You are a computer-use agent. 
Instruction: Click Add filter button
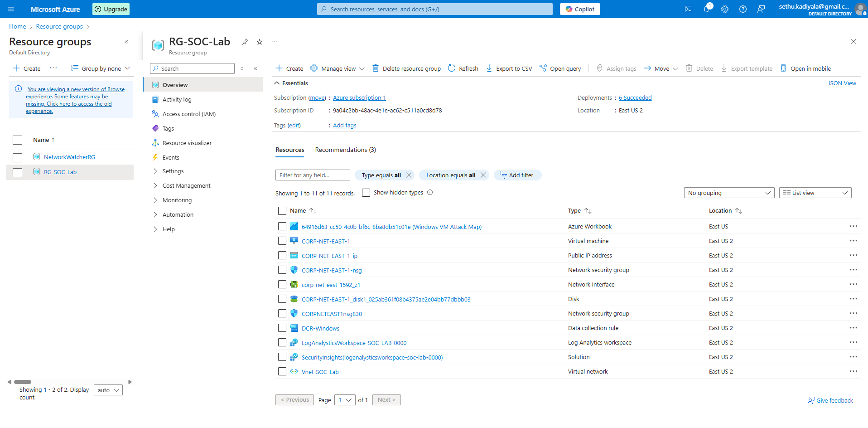click(x=517, y=175)
